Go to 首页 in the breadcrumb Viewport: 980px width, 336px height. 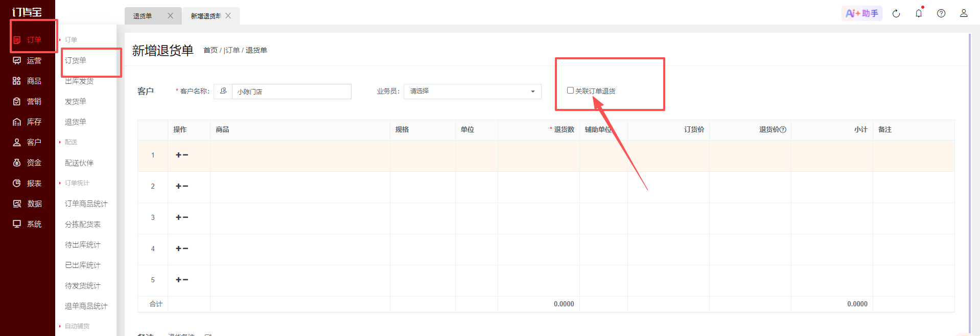click(x=211, y=50)
